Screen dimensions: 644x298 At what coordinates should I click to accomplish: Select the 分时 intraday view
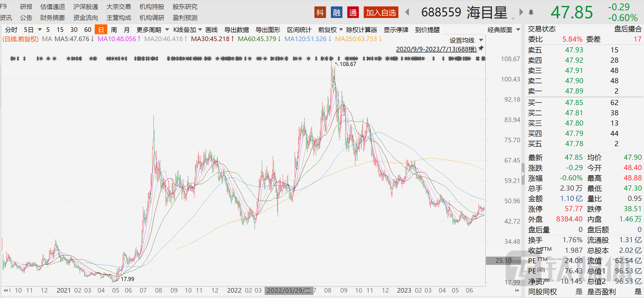coord(11,30)
